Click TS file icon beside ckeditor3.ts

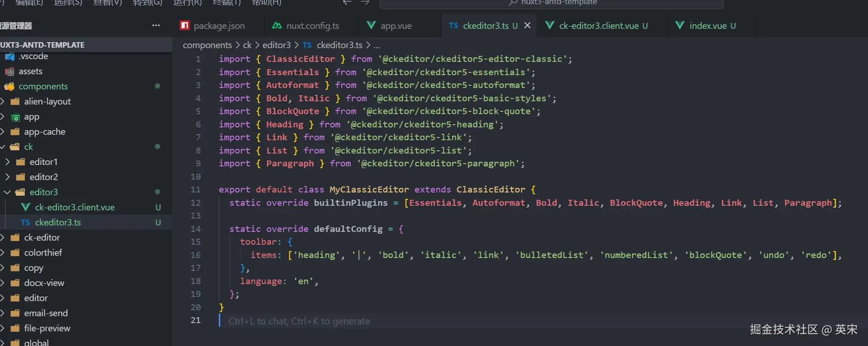(x=26, y=222)
